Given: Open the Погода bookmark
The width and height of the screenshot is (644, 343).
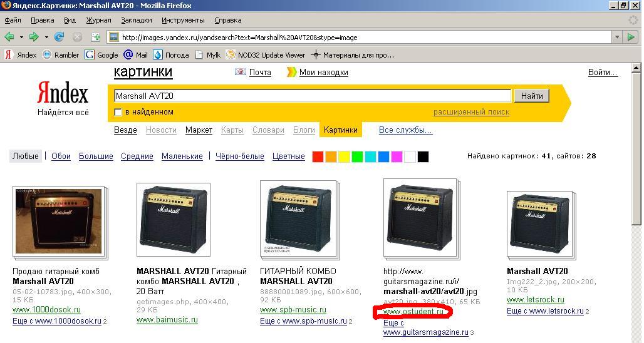Looking at the screenshot, I should point(171,54).
